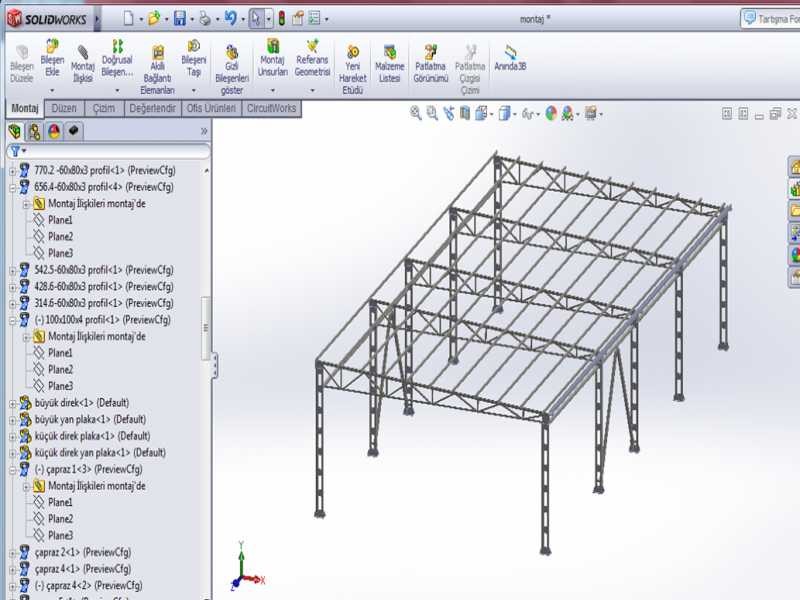Select the Anında3B tool
This screenshot has width=800, height=600.
tap(510, 58)
